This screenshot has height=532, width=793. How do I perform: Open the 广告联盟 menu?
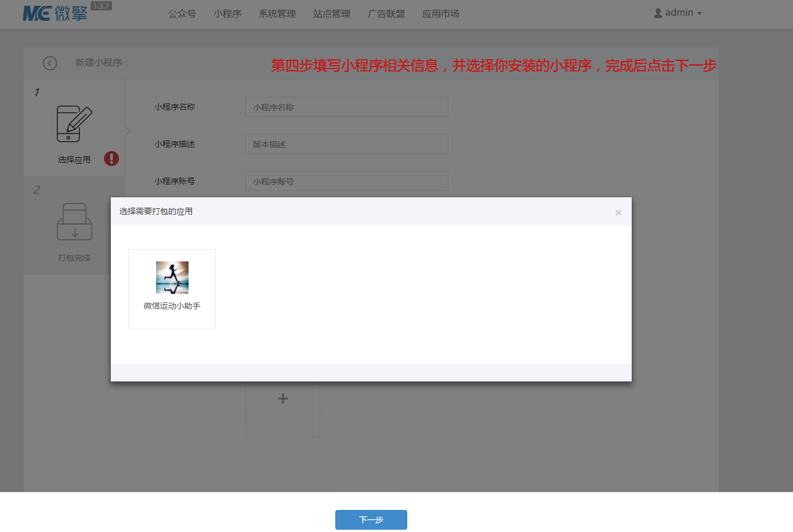tap(386, 14)
